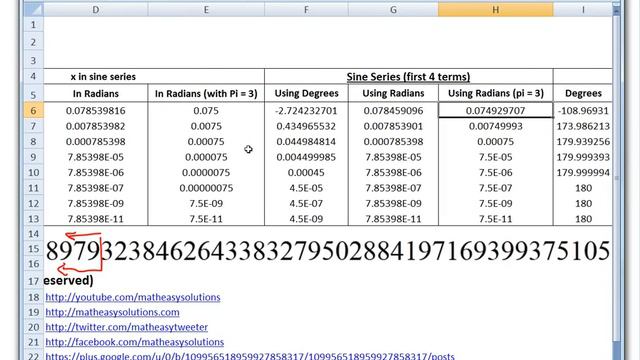This screenshot has width=640, height=360.
Task: Click cell containing -108.96931
Action: pyautogui.click(x=583, y=111)
